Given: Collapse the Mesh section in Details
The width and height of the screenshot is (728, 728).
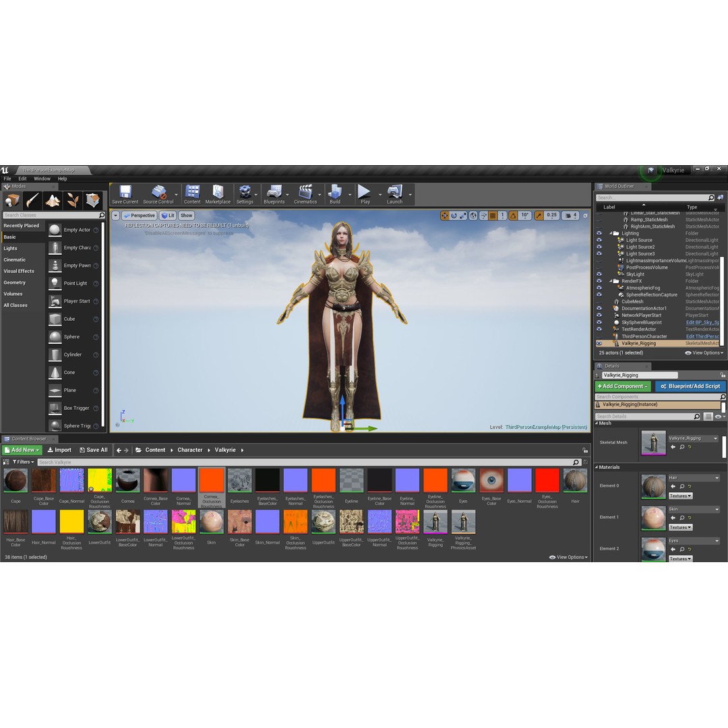Looking at the screenshot, I should (x=597, y=423).
